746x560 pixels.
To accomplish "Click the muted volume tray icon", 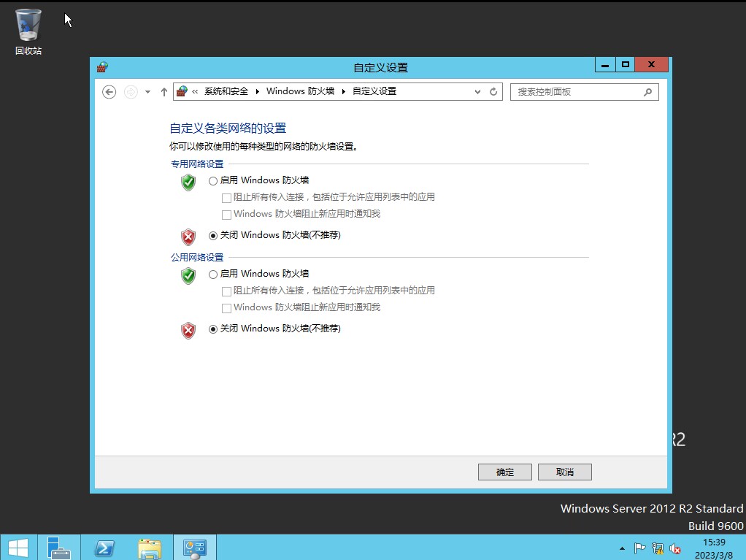I will (x=674, y=548).
